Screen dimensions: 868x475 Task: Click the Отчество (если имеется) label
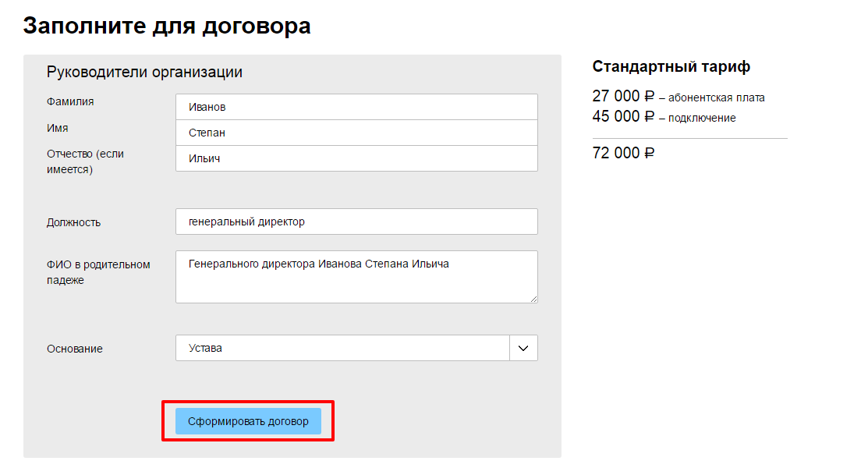click(x=85, y=161)
